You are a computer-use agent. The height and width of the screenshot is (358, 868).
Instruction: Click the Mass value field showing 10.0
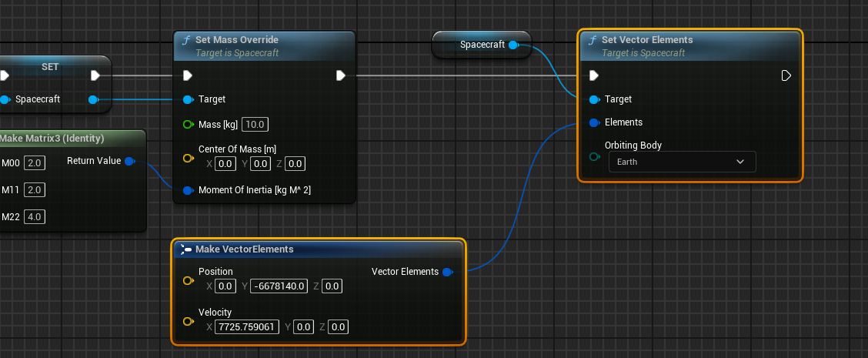255,125
